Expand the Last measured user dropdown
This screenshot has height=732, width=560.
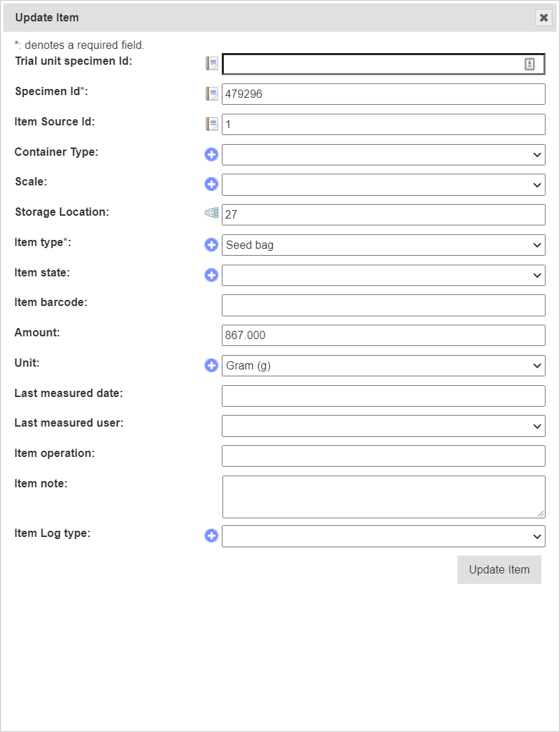pos(383,426)
